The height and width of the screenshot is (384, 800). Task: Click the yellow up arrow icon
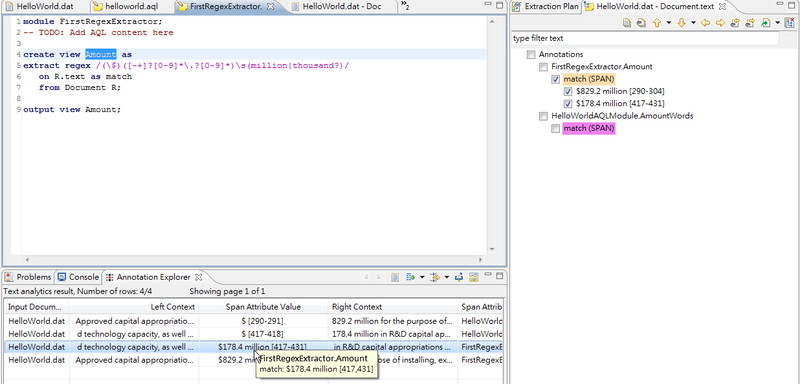click(657, 23)
